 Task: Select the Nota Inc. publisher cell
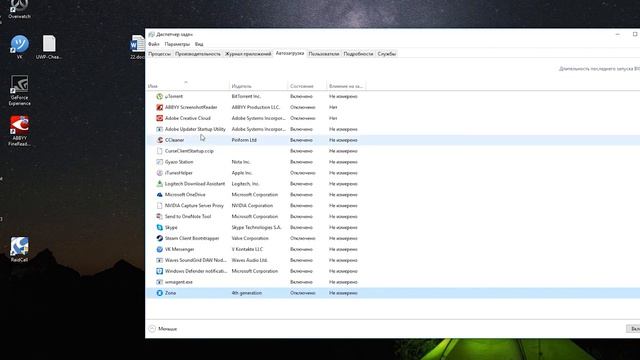(x=241, y=162)
